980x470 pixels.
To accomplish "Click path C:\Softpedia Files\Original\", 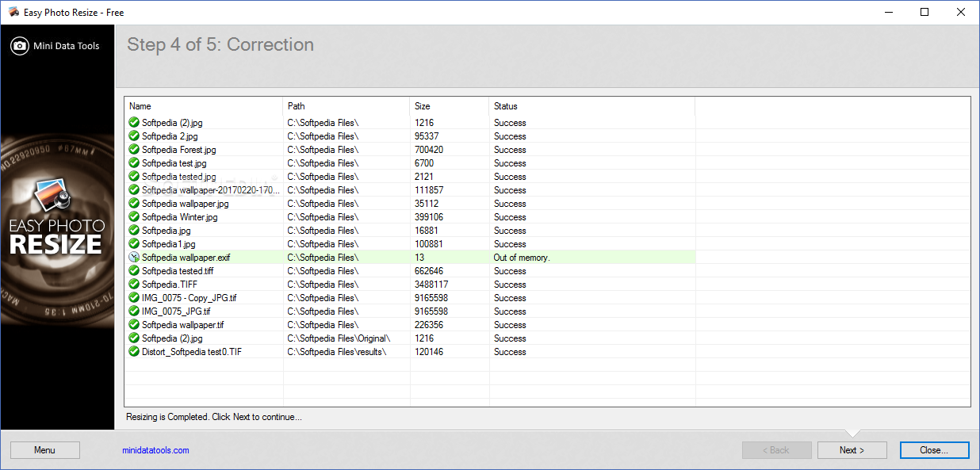I will [339, 338].
